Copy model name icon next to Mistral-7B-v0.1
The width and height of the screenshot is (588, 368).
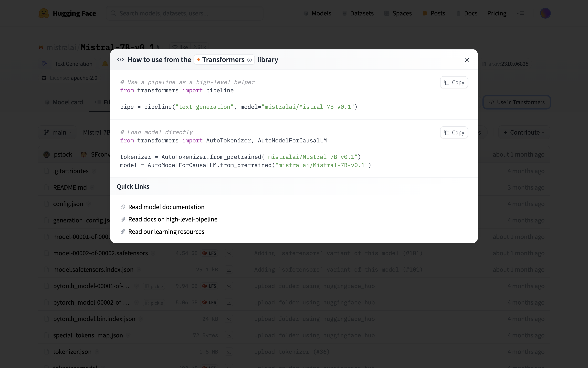160,47
